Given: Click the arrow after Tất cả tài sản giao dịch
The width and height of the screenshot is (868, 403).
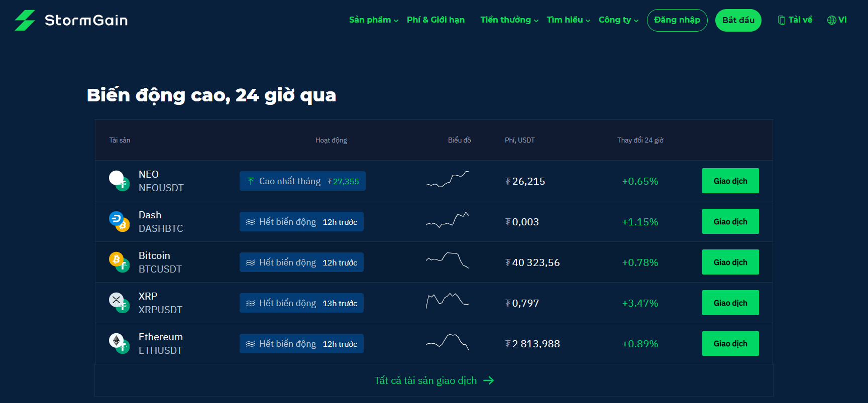Looking at the screenshot, I should (488, 381).
